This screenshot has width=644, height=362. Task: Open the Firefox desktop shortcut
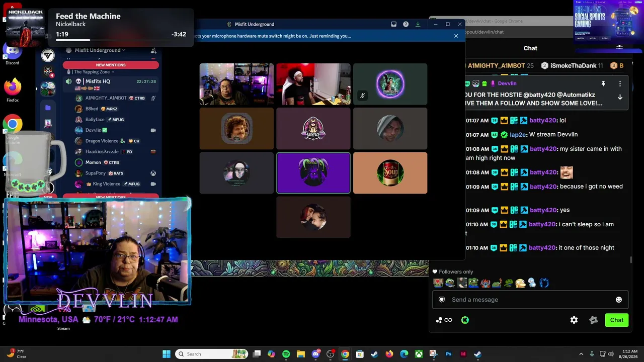point(13,90)
